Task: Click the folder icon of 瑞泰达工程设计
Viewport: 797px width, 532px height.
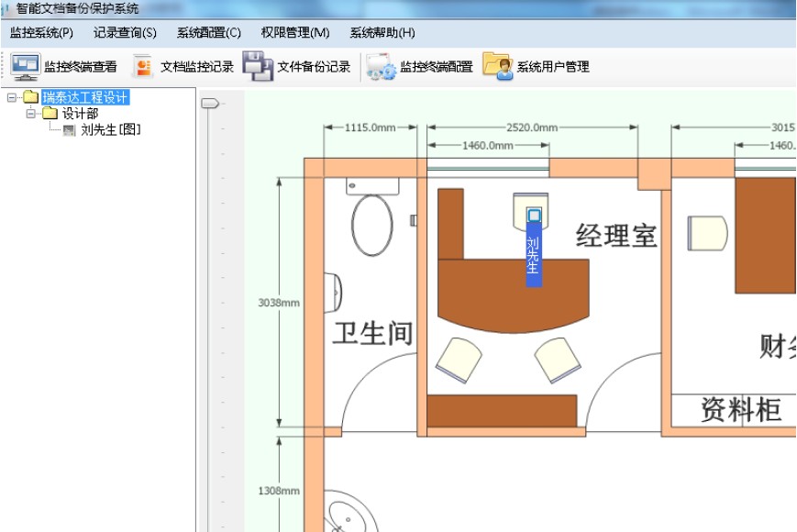Action: click(31, 97)
